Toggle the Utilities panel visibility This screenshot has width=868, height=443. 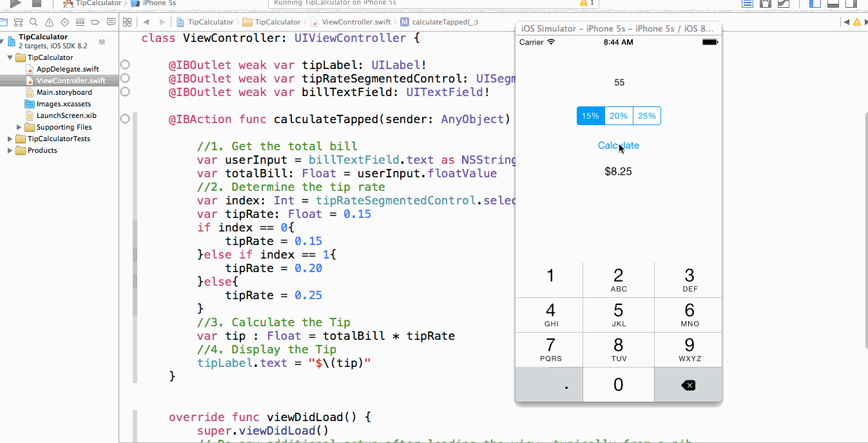[x=851, y=3]
